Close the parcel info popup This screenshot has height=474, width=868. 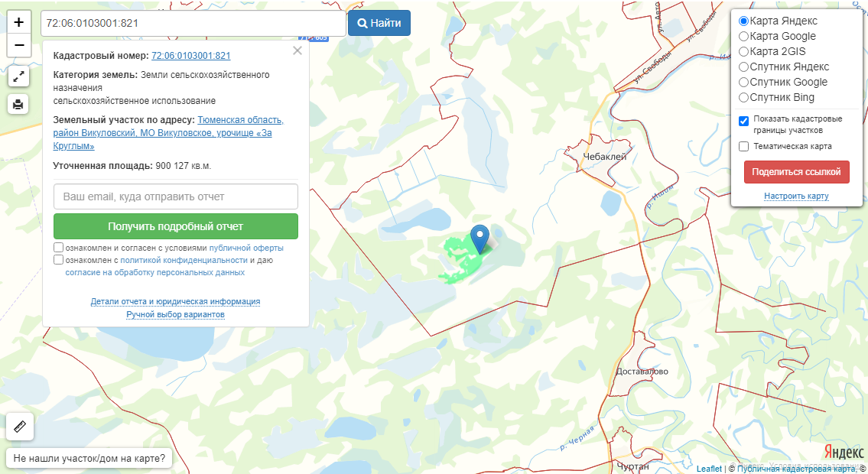297,51
